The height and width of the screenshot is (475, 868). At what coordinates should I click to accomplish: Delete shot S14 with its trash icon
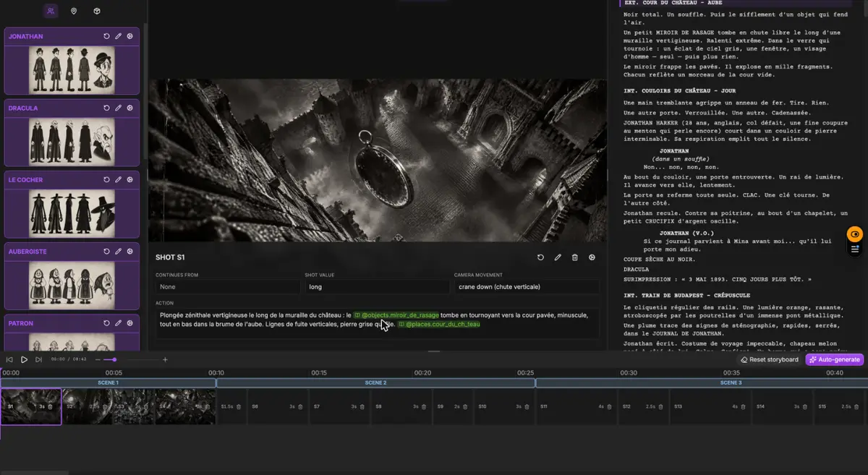coord(806,407)
